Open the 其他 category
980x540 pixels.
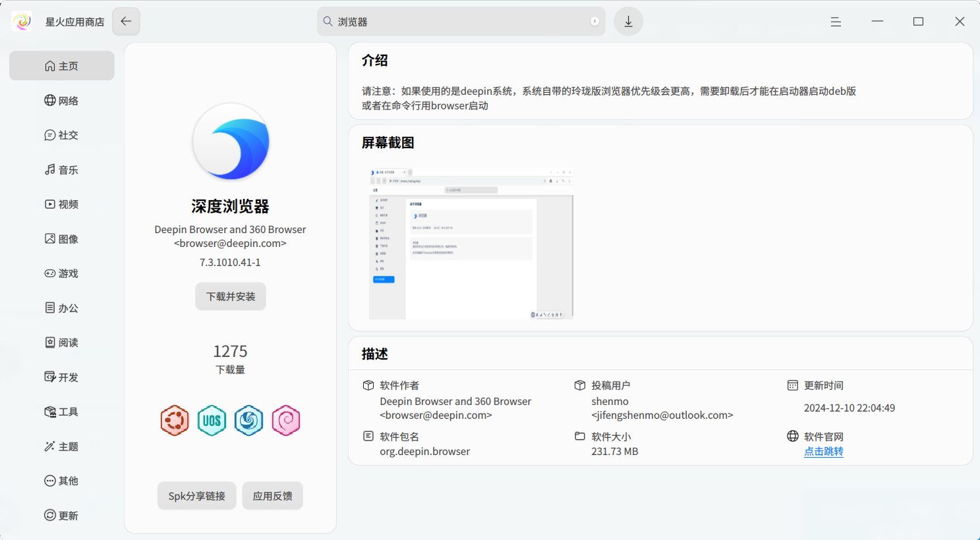coord(61,481)
